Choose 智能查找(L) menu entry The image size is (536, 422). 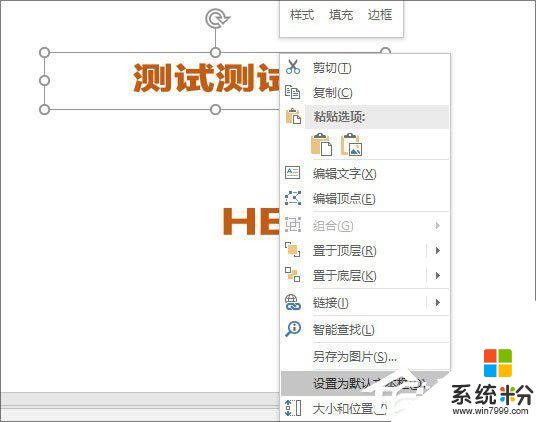click(x=364, y=330)
